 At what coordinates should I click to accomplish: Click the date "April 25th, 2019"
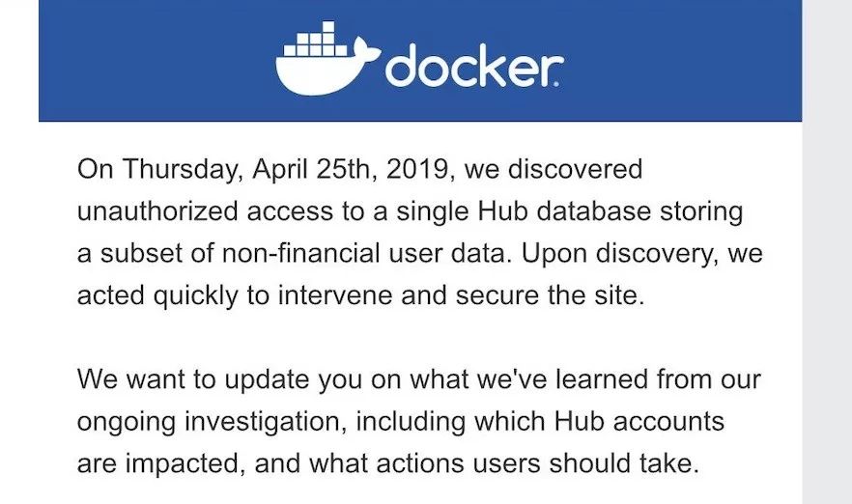click(x=350, y=170)
